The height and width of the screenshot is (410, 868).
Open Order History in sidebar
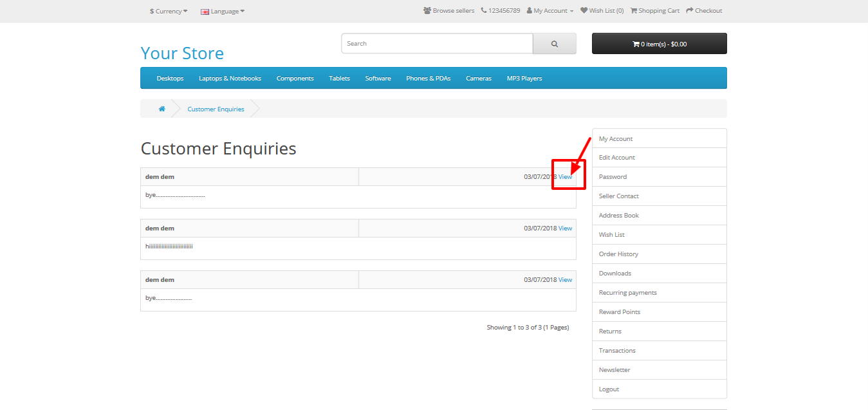point(660,254)
